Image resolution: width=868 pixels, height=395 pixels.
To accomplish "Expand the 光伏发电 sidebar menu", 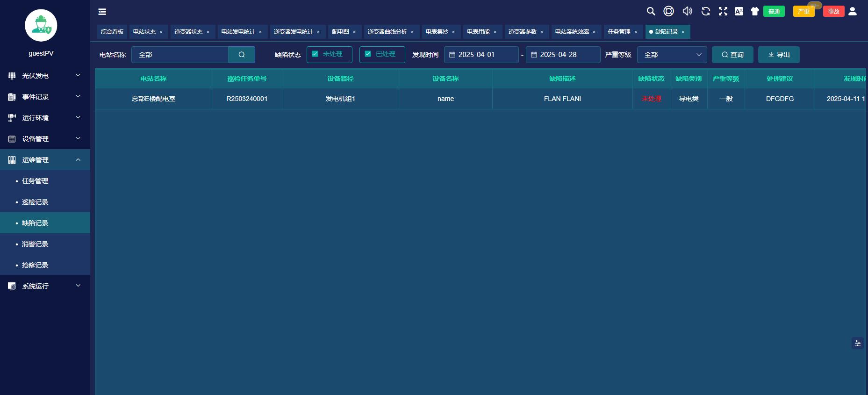I will [x=45, y=76].
